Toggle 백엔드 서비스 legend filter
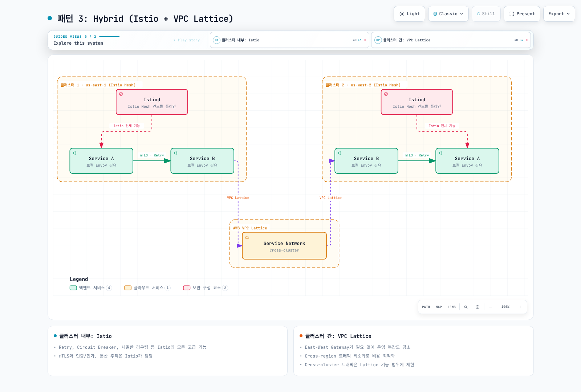Screen dimensions: 581x392 (x=91, y=288)
